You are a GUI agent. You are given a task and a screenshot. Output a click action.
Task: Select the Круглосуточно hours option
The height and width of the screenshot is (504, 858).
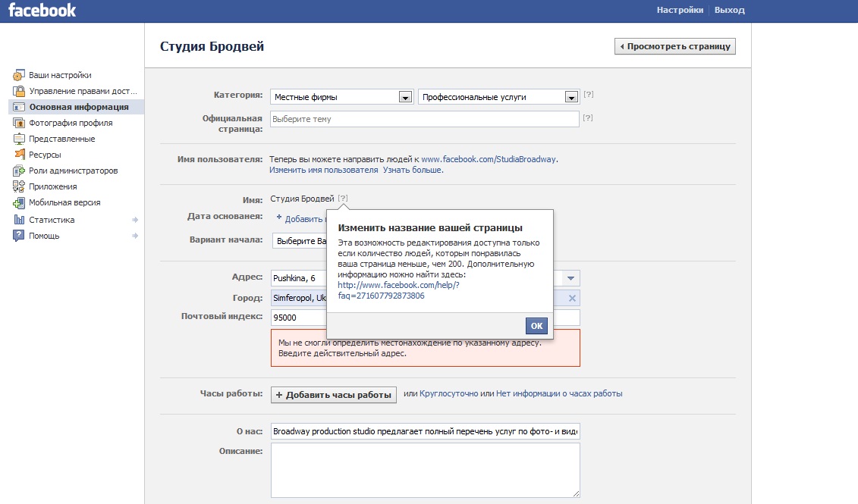coord(448,393)
